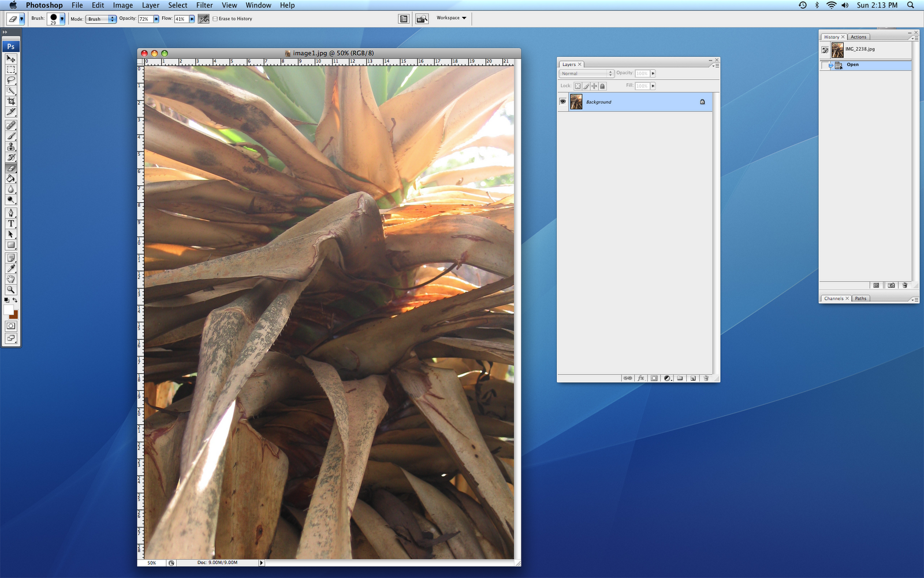The width and height of the screenshot is (924, 578).
Task: Select the Dodge tool
Action: click(11, 200)
